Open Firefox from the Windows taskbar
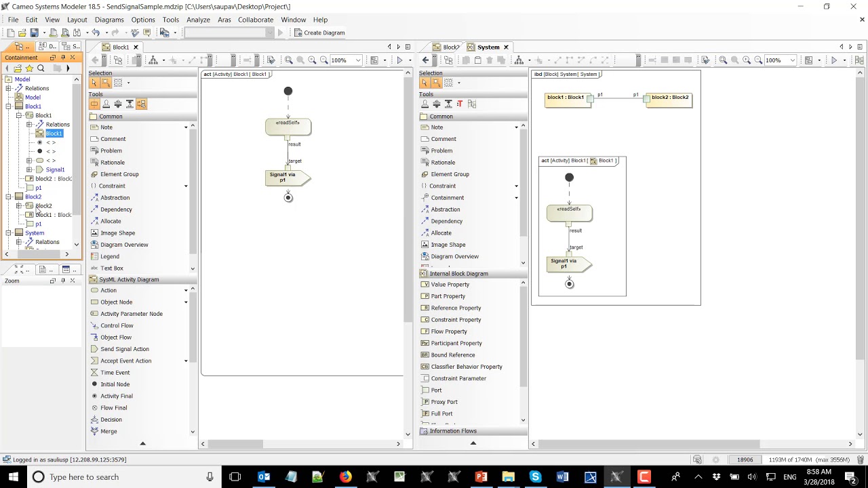868x488 pixels. point(345,477)
